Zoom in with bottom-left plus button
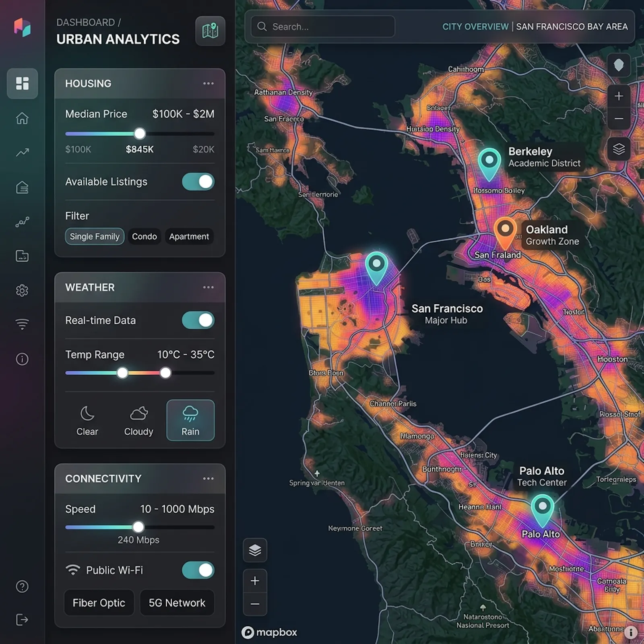This screenshot has height=644, width=644. coord(255,581)
